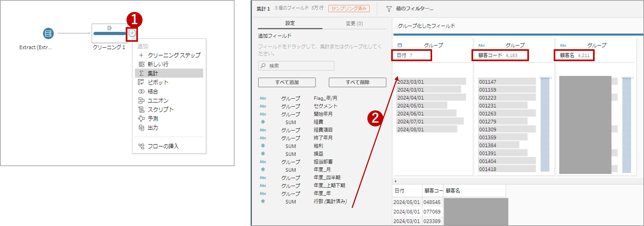Open グループ dropdown for 経費項目
Viewport: 644px width, 226px height.
click(291, 130)
